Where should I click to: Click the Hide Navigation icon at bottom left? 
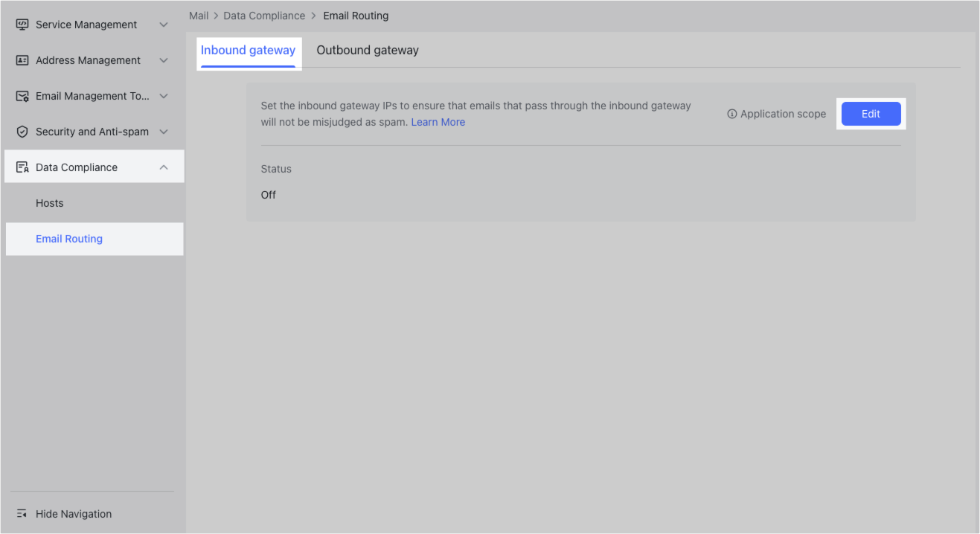pos(22,513)
